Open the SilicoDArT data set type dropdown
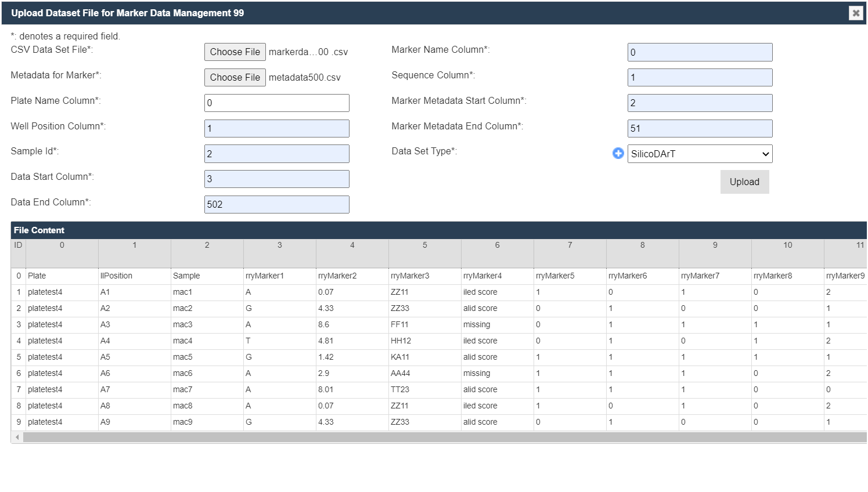Screen dimensions: 868x492 (x=700, y=154)
